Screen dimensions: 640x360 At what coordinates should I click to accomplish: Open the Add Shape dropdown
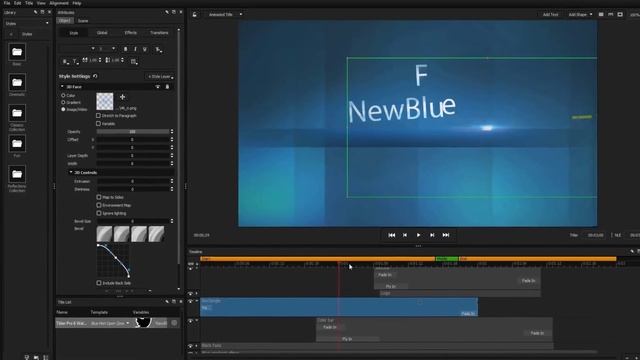coord(580,14)
